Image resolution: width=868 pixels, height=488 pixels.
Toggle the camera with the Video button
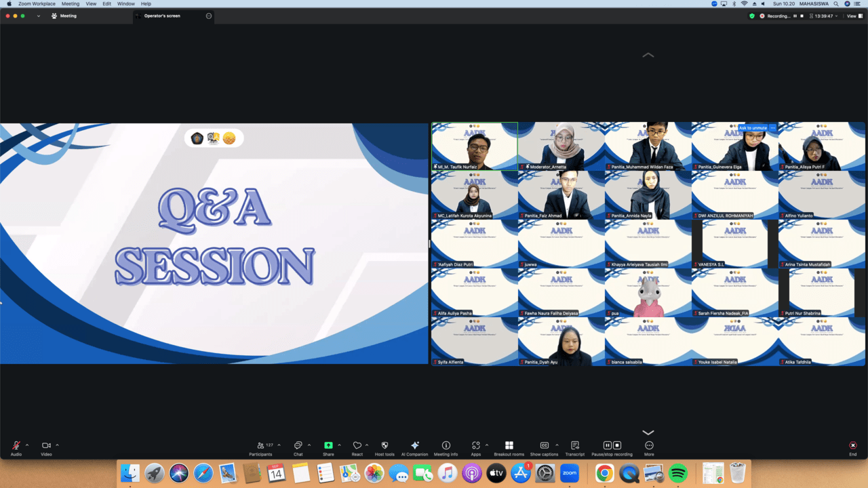(x=46, y=446)
